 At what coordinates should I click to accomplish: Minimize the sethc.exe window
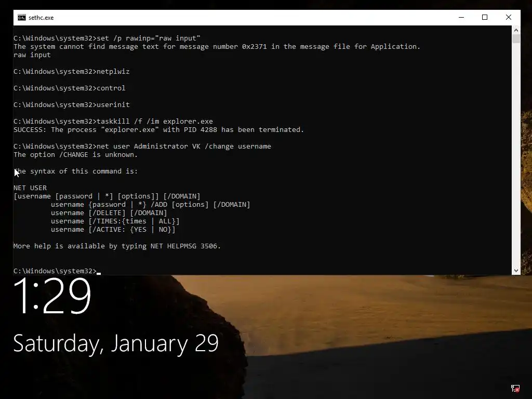[x=461, y=17]
